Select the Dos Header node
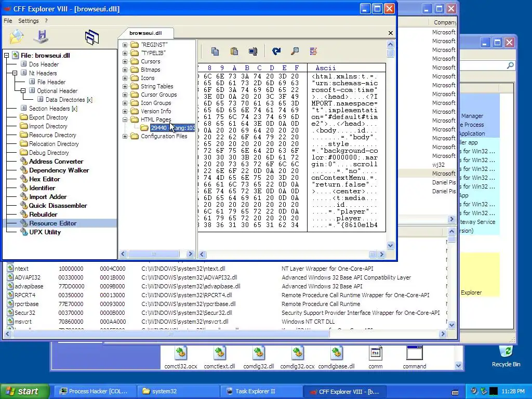The image size is (532, 399). [x=44, y=64]
